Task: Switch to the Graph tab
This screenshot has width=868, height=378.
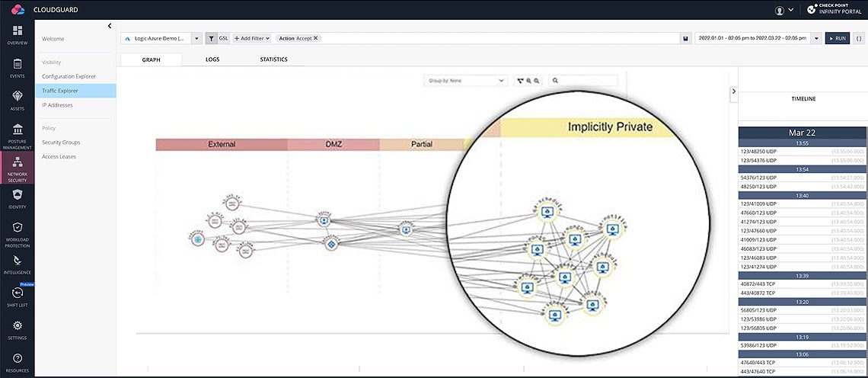Action: (151, 59)
